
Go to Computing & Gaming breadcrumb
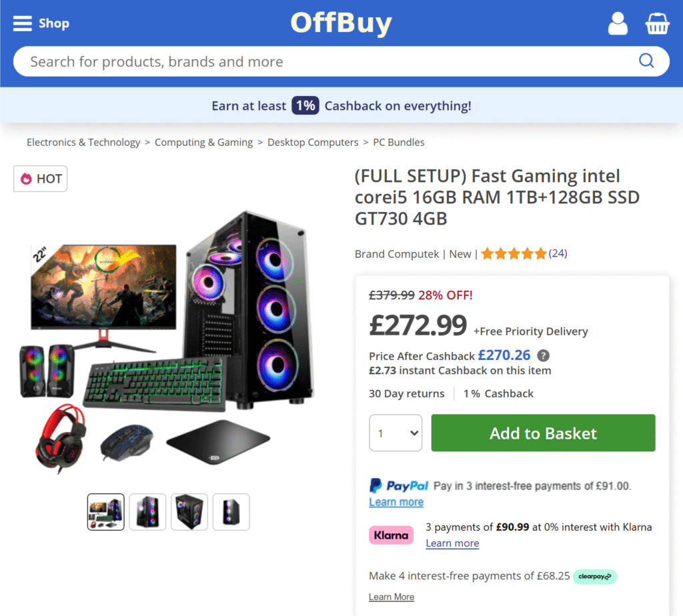[x=203, y=142]
